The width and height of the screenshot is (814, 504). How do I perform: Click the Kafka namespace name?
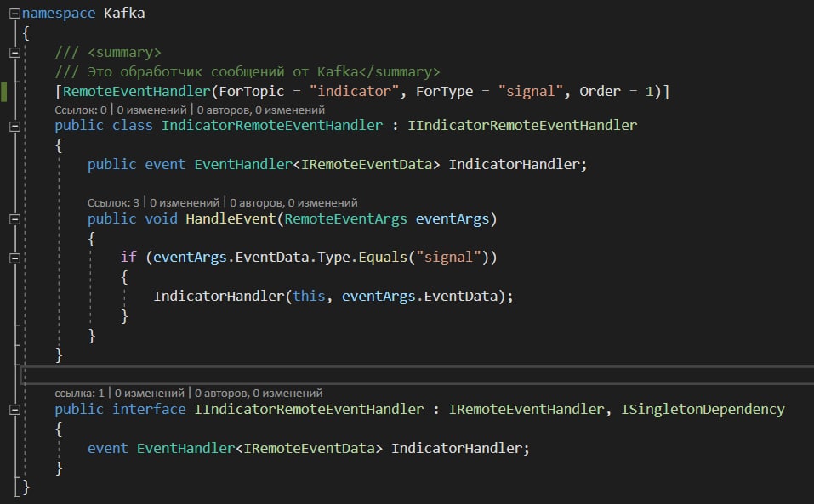pos(124,14)
